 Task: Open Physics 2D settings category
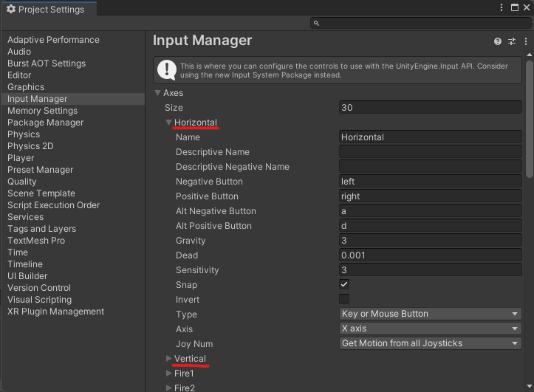(30, 146)
